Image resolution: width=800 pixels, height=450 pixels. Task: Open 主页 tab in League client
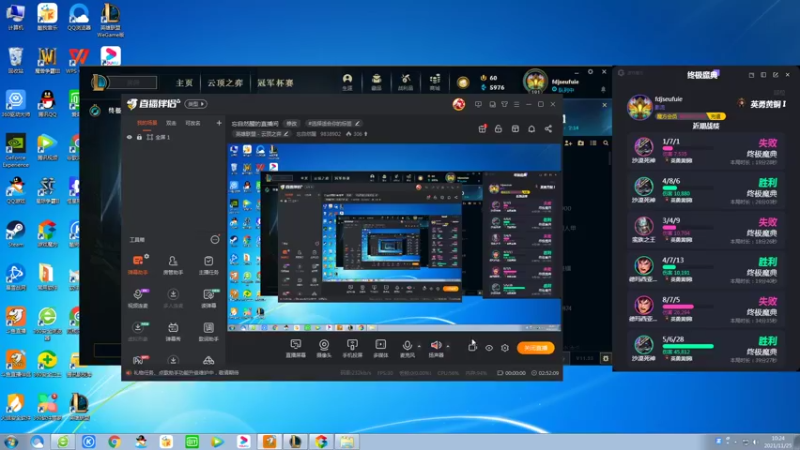(184, 83)
